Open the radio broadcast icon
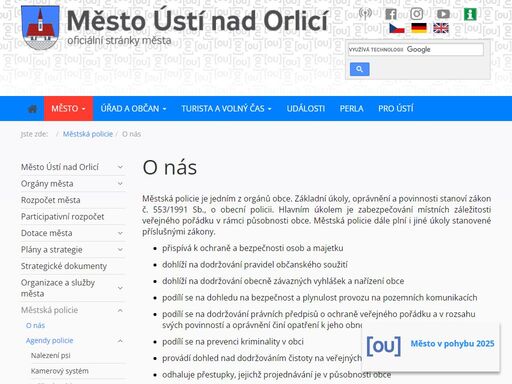Viewport: 512px width, 384px height. point(366,14)
